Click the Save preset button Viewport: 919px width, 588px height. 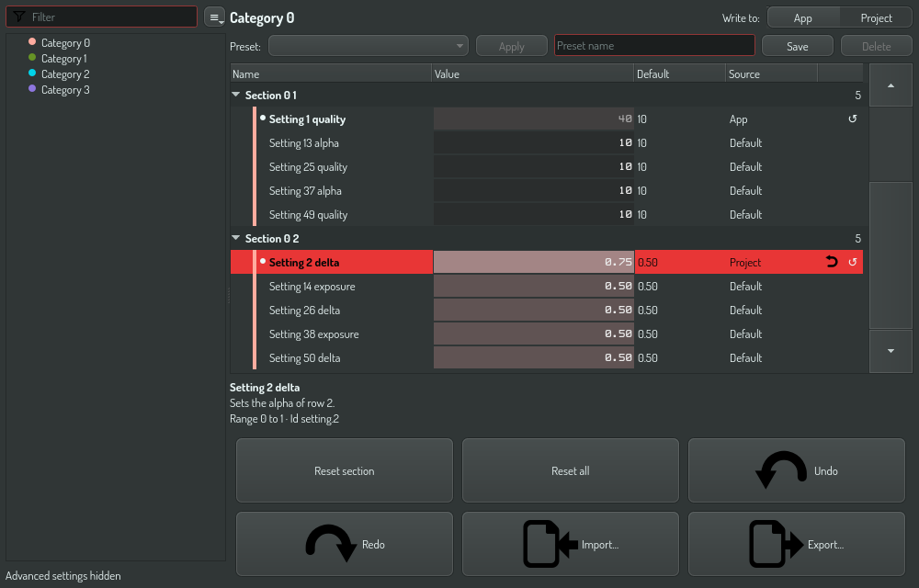point(797,46)
